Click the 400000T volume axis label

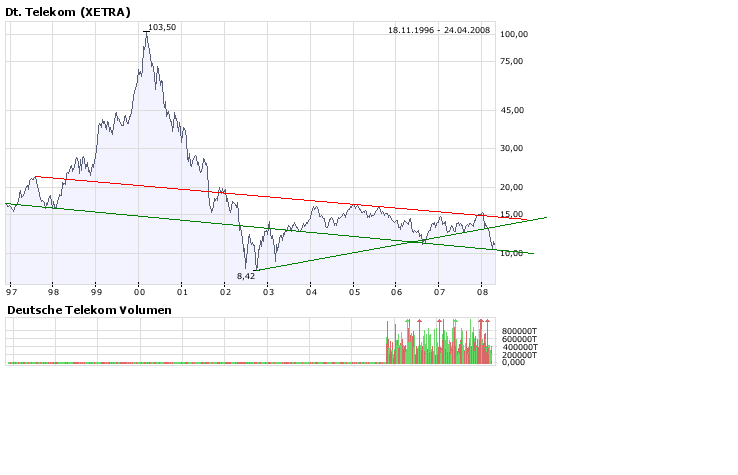point(519,347)
